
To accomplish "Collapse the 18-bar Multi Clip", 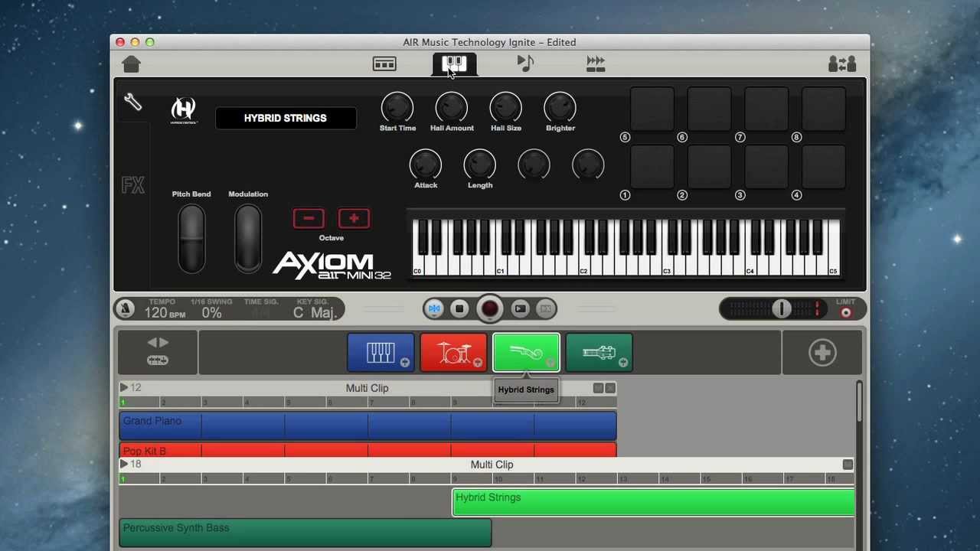I will [x=848, y=465].
